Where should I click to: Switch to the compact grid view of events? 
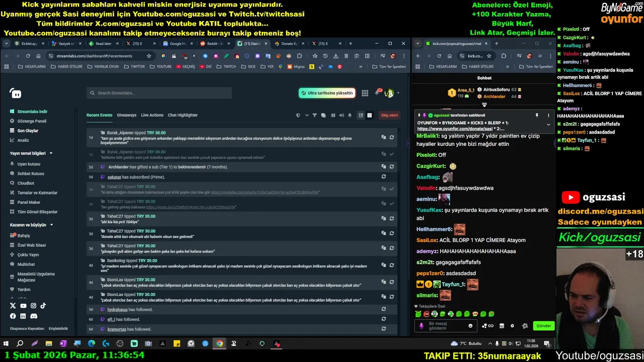(x=361, y=115)
